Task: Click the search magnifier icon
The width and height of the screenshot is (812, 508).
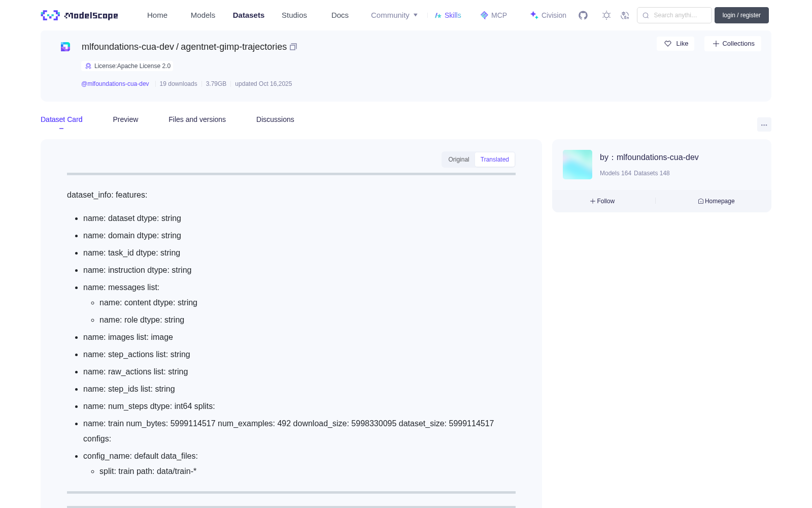Action: coord(646,15)
